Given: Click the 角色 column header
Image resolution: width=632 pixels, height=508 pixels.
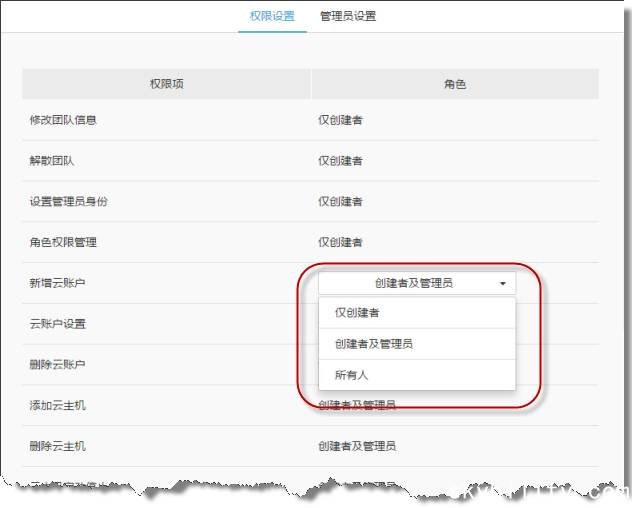Looking at the screenshot, I should (454, 84).
